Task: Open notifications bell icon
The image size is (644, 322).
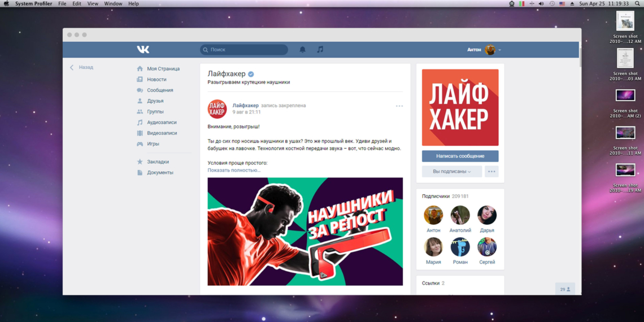Action: (302, 50)
